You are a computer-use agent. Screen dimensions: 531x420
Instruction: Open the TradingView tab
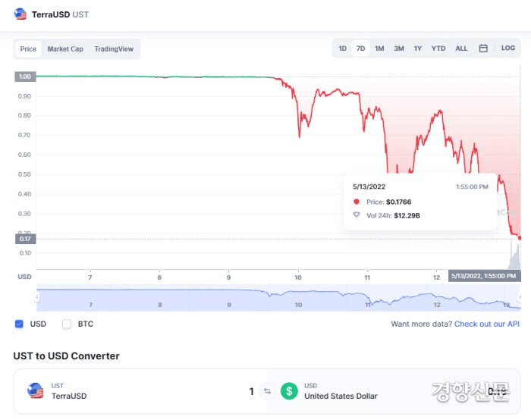(114, 49)
